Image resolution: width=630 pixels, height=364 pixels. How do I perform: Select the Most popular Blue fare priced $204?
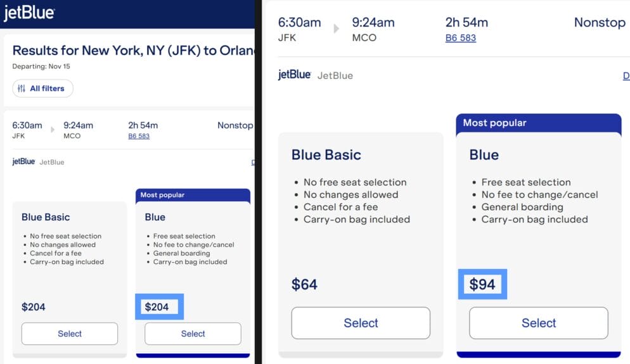193,334
